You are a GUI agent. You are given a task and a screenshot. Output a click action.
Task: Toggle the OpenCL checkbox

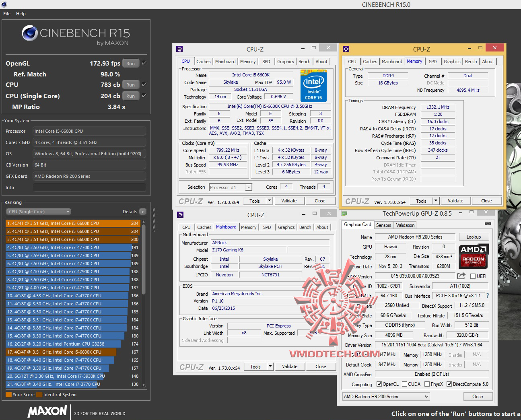379,384
